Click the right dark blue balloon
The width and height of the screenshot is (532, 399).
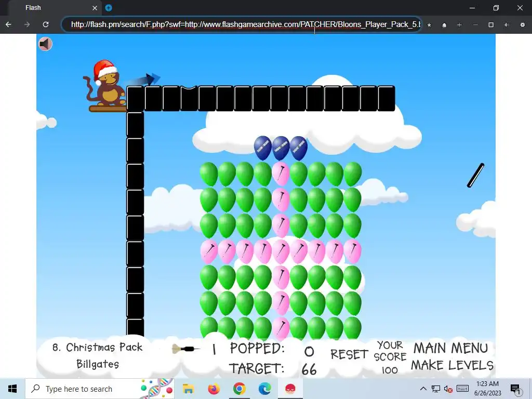(x=299, y=148)
